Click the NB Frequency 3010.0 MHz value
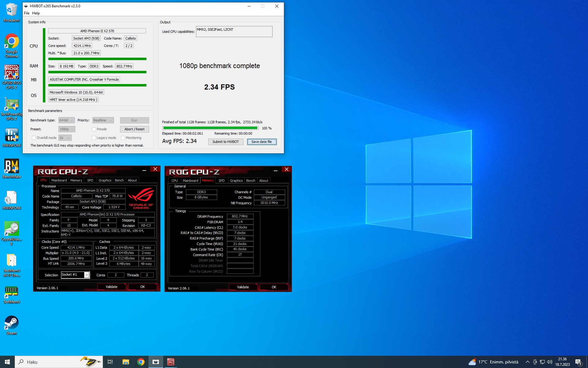 [x=269, y=203]
